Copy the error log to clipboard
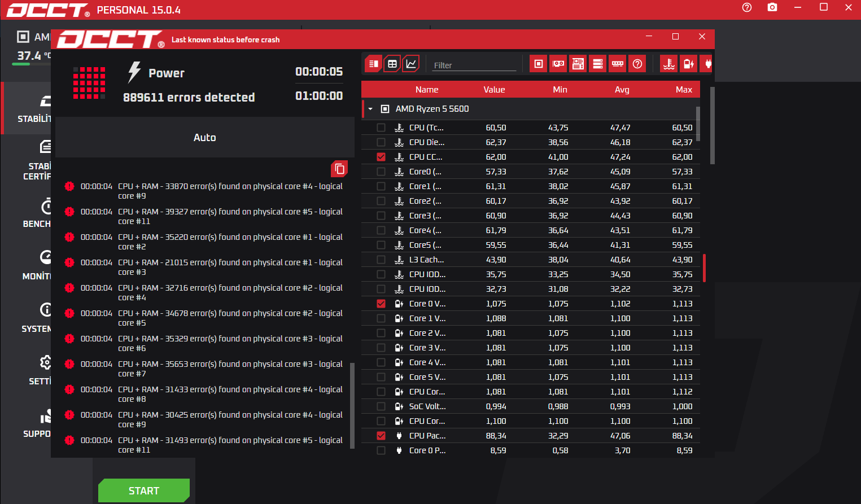The image size is (861, 504). (339, 169)
